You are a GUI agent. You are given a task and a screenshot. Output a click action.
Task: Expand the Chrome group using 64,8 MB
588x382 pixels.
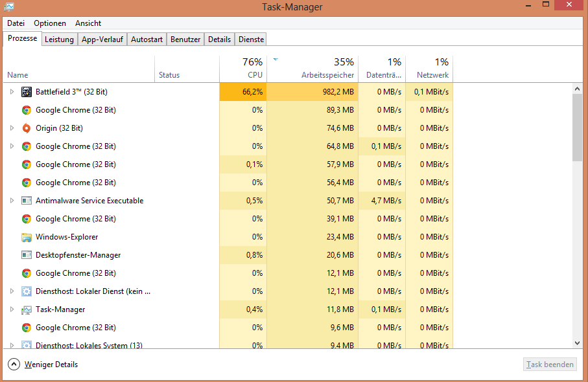pyautogui.click(x=12, y=146)
